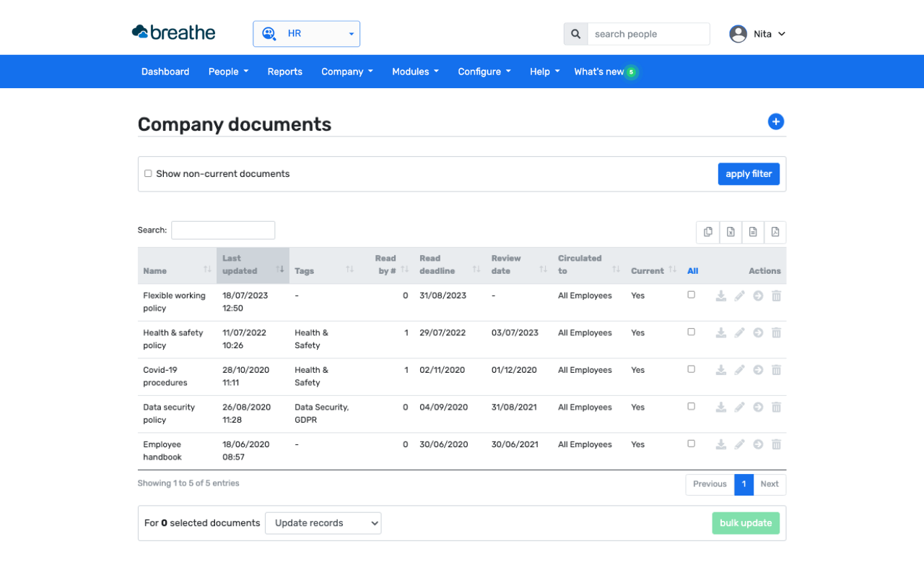Delete the Employee handbook

[777, 444]
